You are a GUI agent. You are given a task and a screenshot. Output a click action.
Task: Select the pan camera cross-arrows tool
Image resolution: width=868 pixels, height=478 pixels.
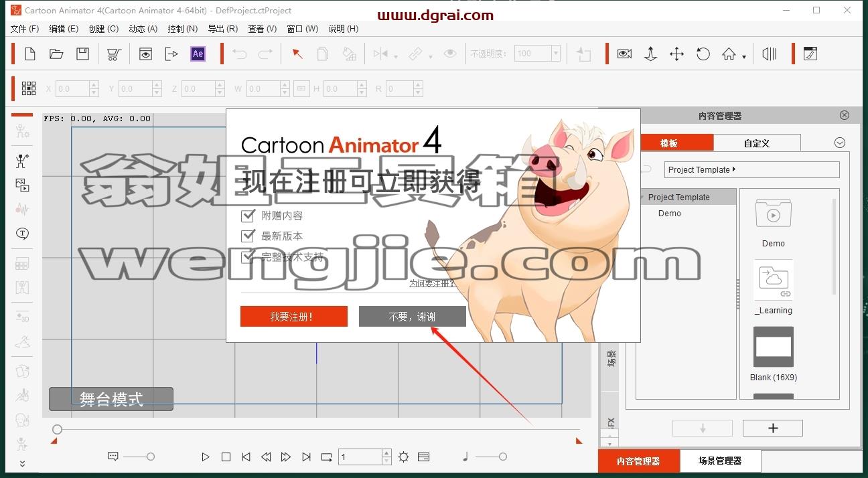[676, 54]
